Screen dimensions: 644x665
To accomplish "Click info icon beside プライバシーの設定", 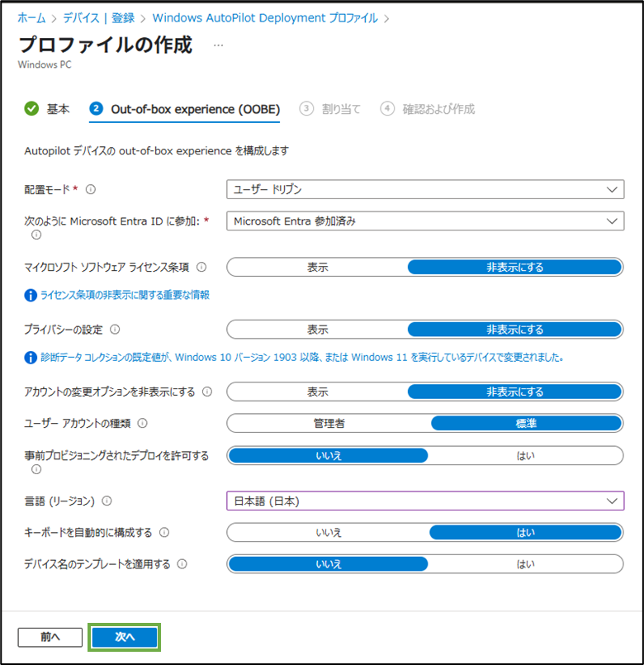I will coord(115,330).
